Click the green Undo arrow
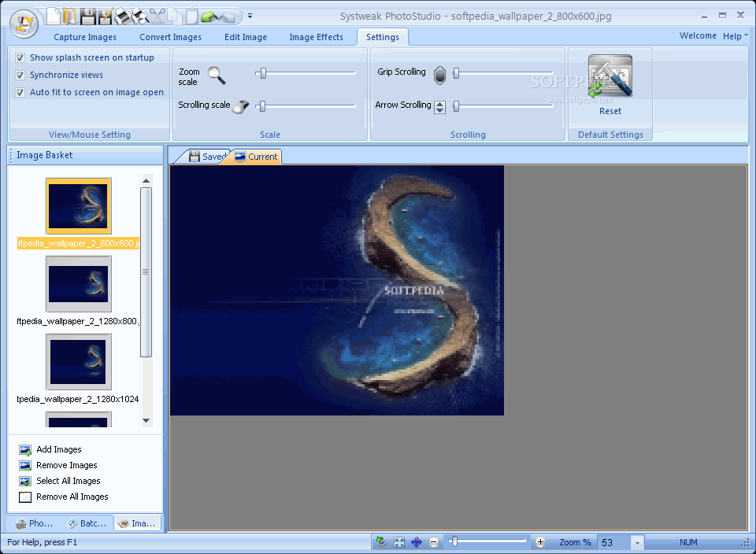 [x=209, y=17]
